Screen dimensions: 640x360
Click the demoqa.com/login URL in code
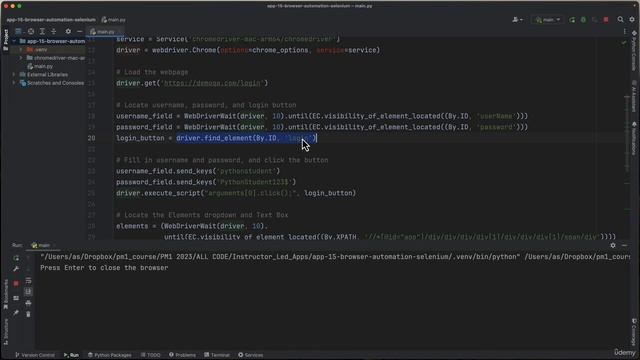pyautogui.click(x=212, y=83)
